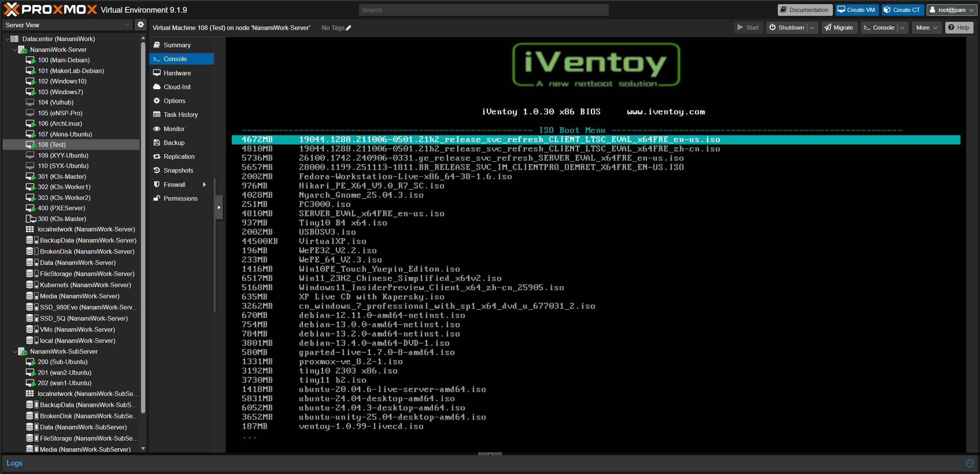The image size is (980, 474).
Task: Expand the Firewall submenu arrow
Action: tap(204, 184)
